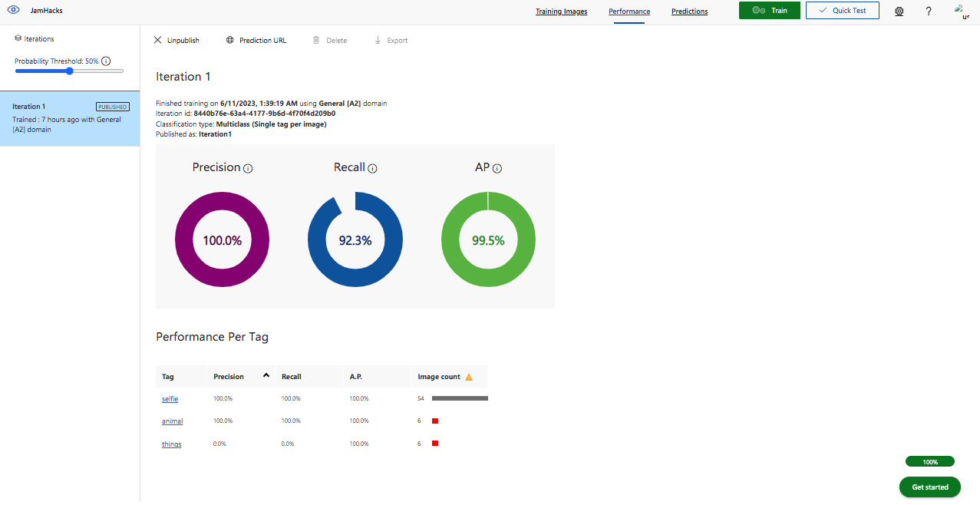Screen dimensions: 980x505
Task: Click the Precision info icon
Action: click(x=248, y=168)
